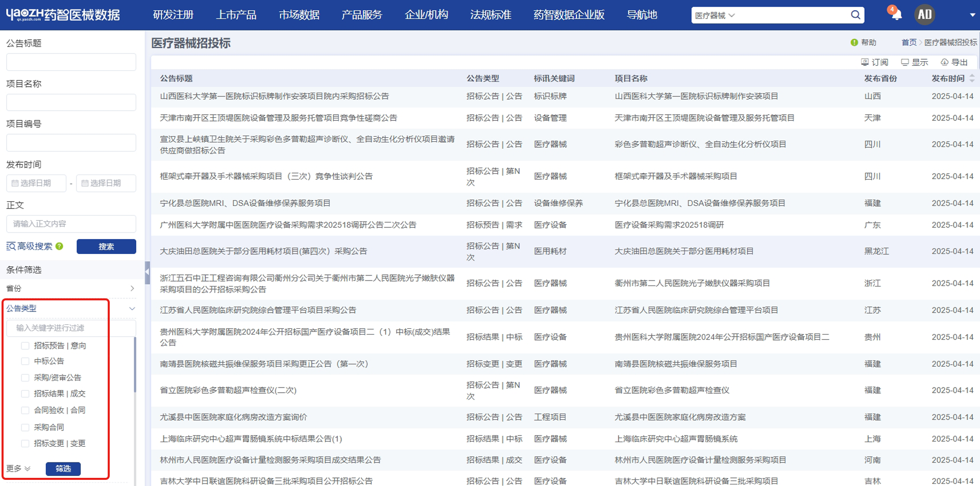This screenshot has width=980, height=486.
Task: Expand 更多 options in 公告类型
Action: click(18, 469)
